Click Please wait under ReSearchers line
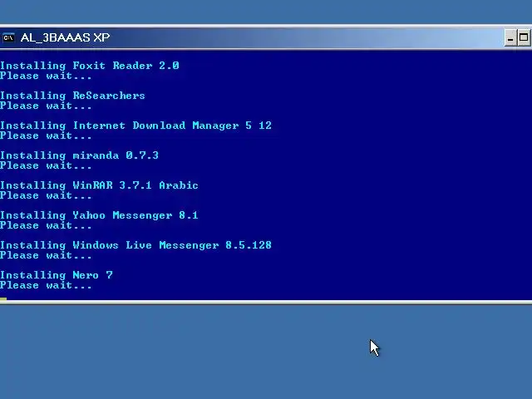This screenshot has width=532, height=399. [x=46, y=106]
